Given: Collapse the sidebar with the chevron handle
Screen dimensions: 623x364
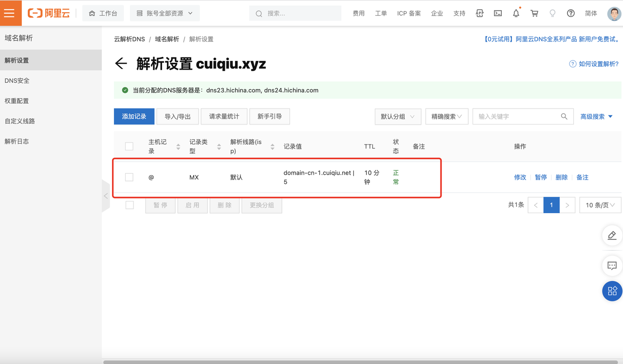Looking at the screenshot, I should pos(106,196).
